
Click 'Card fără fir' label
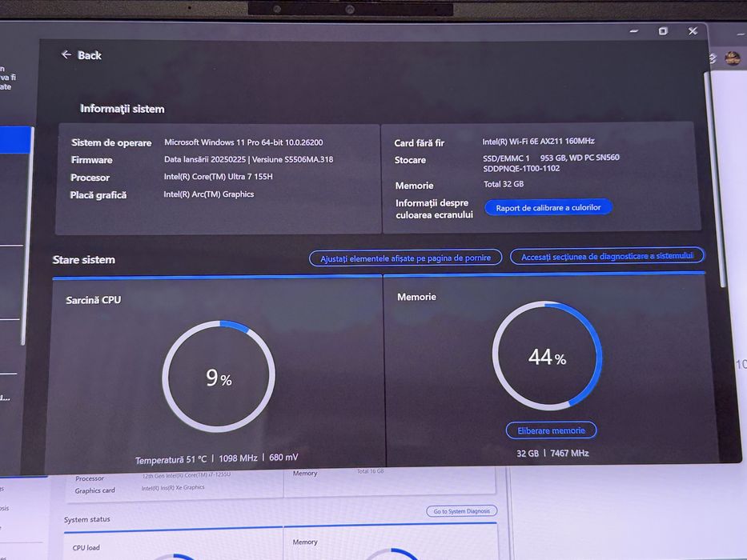click(x=420, y=143)
